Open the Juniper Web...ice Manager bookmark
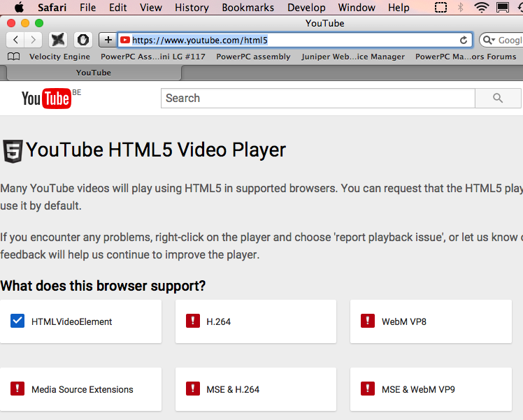The width and height of the screenshot is (523, 420). coord(353,57)
